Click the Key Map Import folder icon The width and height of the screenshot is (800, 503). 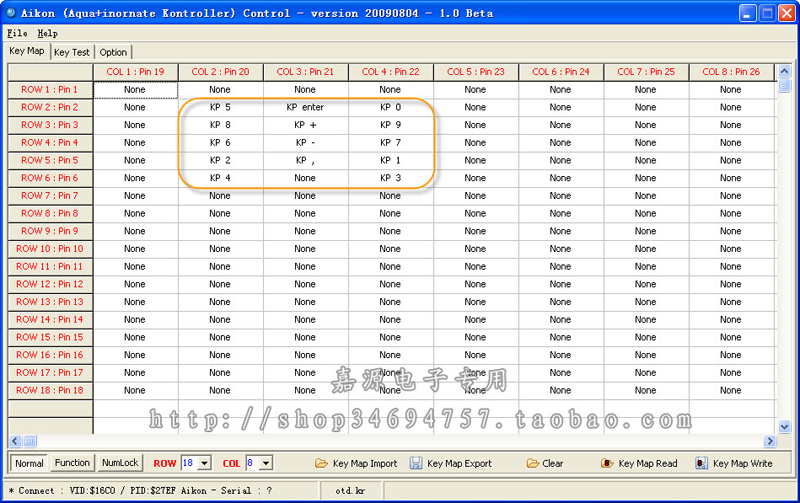click(321, 463)
